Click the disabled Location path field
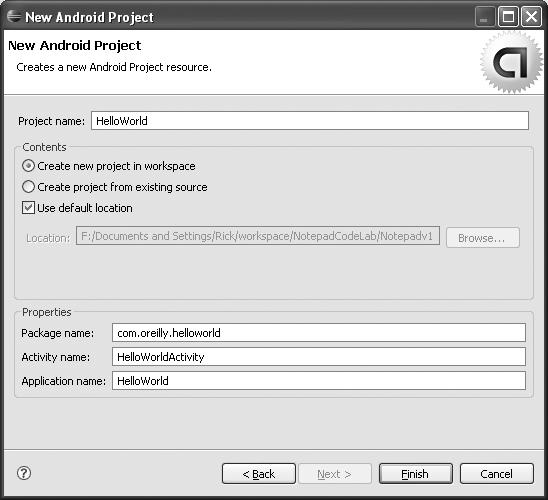548x500 pixels. [258, 236]
